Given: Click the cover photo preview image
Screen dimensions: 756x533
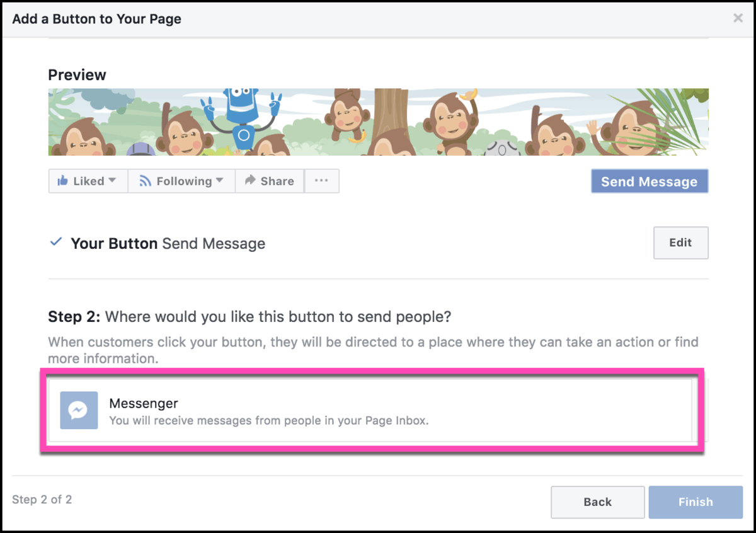Looking at the screenshot, I should point(378,122).
